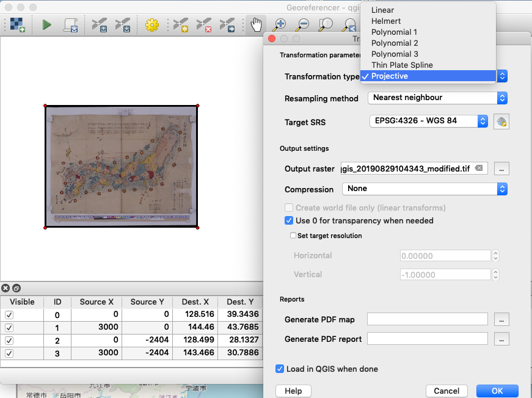Browse for Generate PDF map file
Viewport: 532px width, 398px height.
coord(501,319)
